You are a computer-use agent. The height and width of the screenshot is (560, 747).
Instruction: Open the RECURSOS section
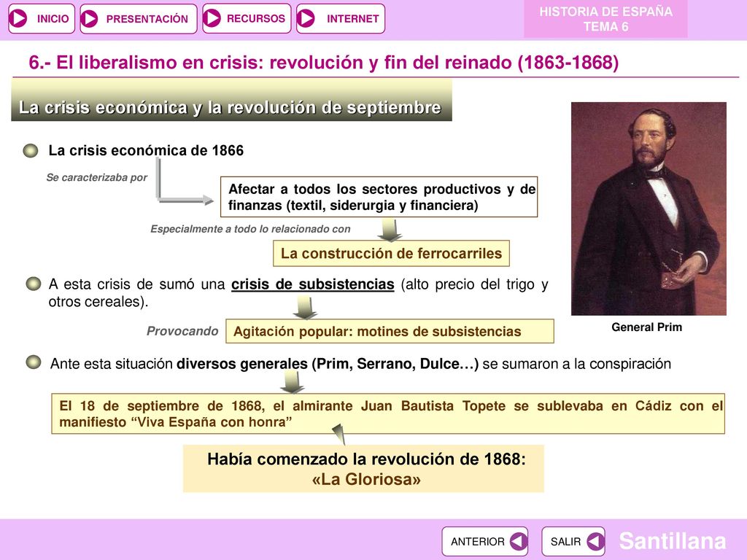point(247,18)
